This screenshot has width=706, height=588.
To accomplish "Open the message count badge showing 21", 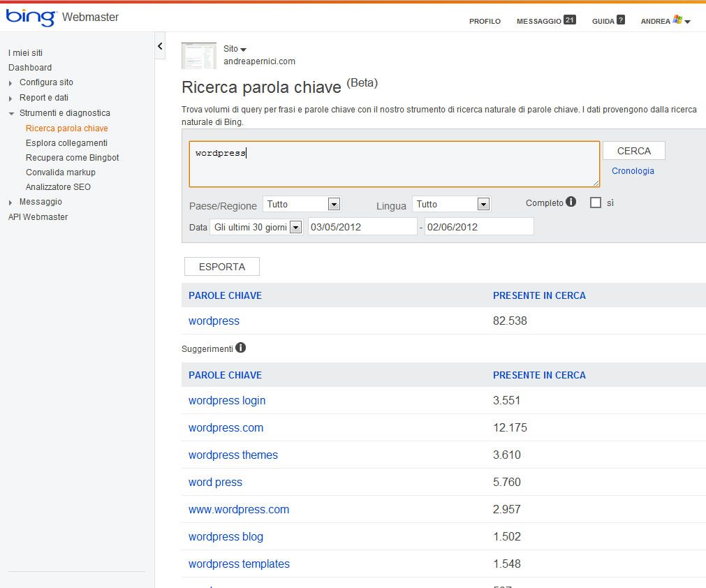I will click(570, 20).
